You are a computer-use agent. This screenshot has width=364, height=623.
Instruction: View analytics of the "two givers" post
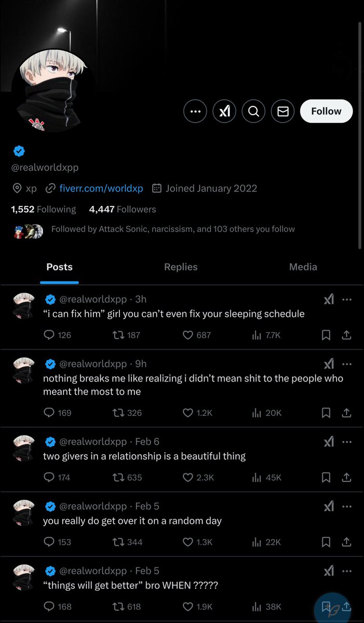tap(257, 478)
